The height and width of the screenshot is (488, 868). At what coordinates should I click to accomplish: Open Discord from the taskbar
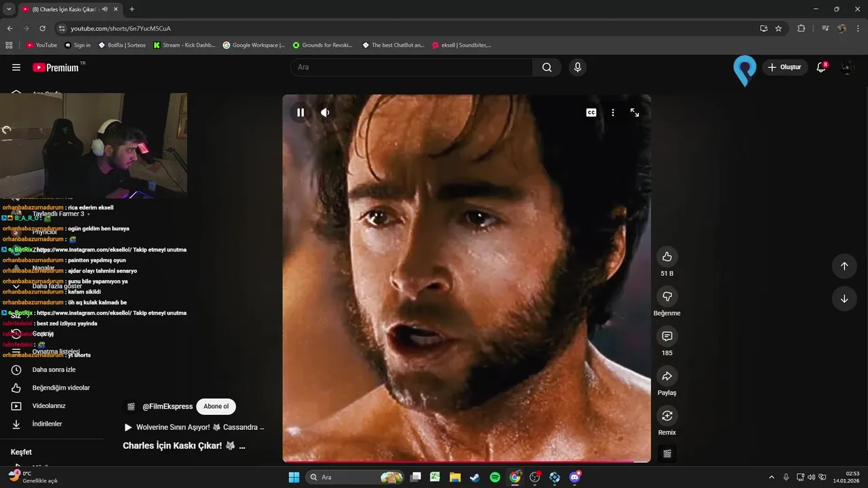tap(575, 477)
